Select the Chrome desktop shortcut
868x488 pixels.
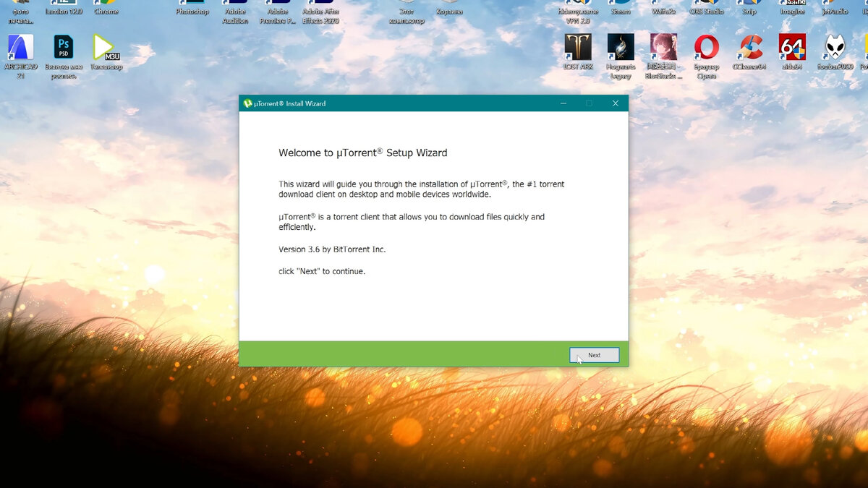(106, 8)
